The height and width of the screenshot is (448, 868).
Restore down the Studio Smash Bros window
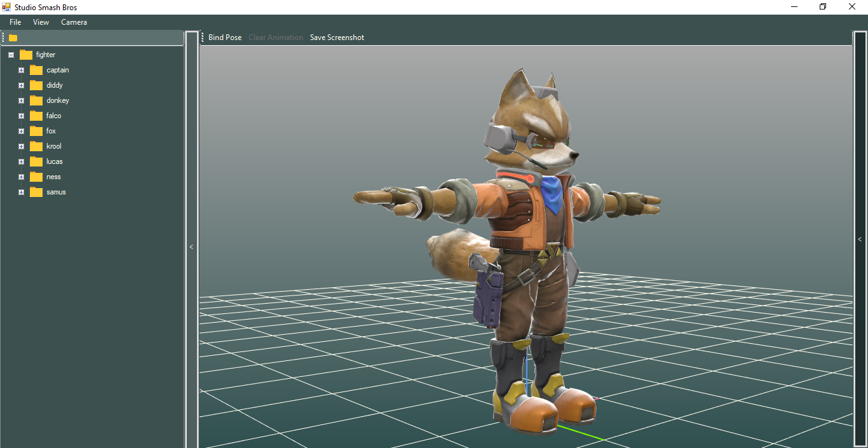823,7
